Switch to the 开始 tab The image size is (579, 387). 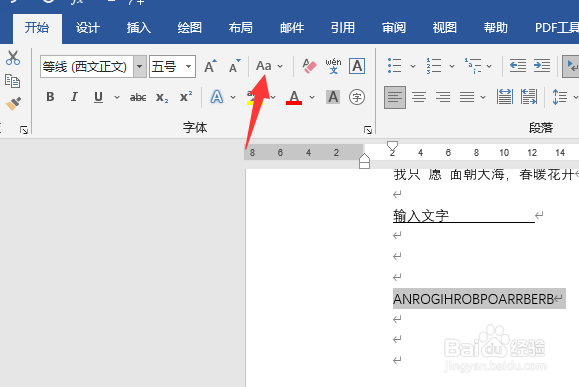(37, 28)
